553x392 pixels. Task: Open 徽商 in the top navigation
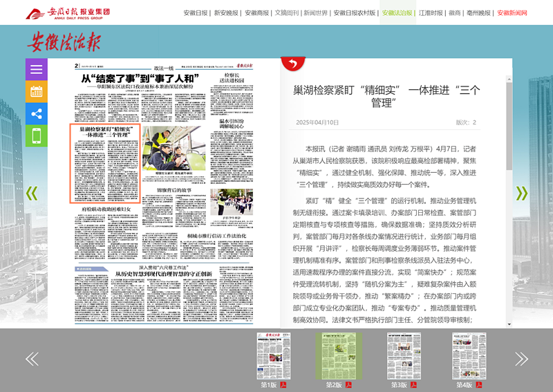[455, 13]
